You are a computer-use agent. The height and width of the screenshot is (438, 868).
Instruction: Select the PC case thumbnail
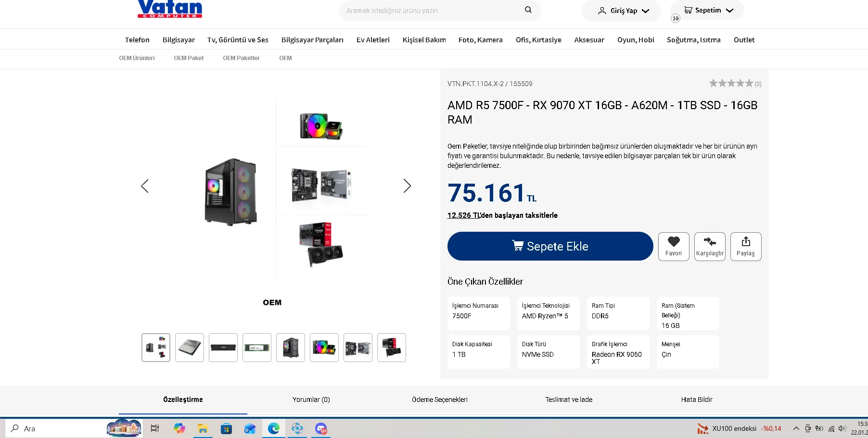[291, 348]
